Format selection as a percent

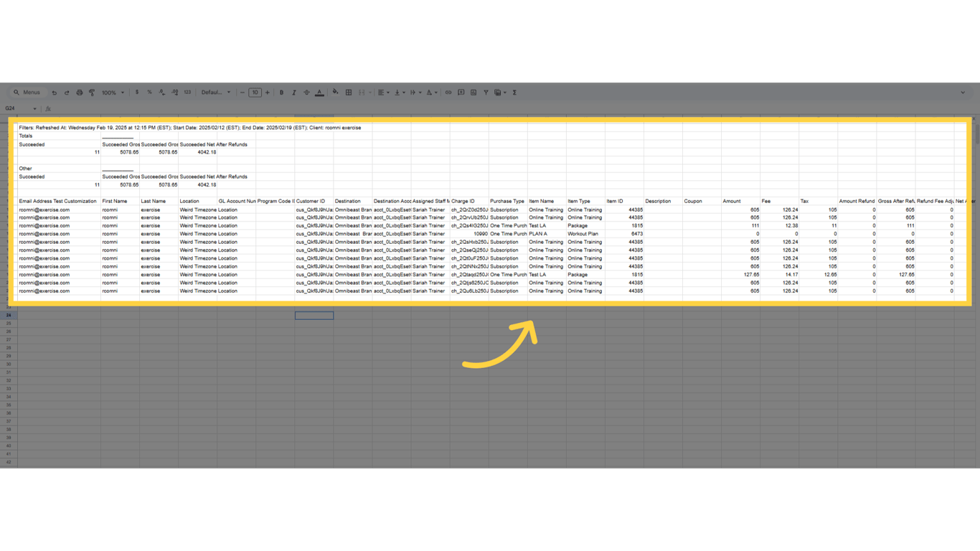click(149, 92)
